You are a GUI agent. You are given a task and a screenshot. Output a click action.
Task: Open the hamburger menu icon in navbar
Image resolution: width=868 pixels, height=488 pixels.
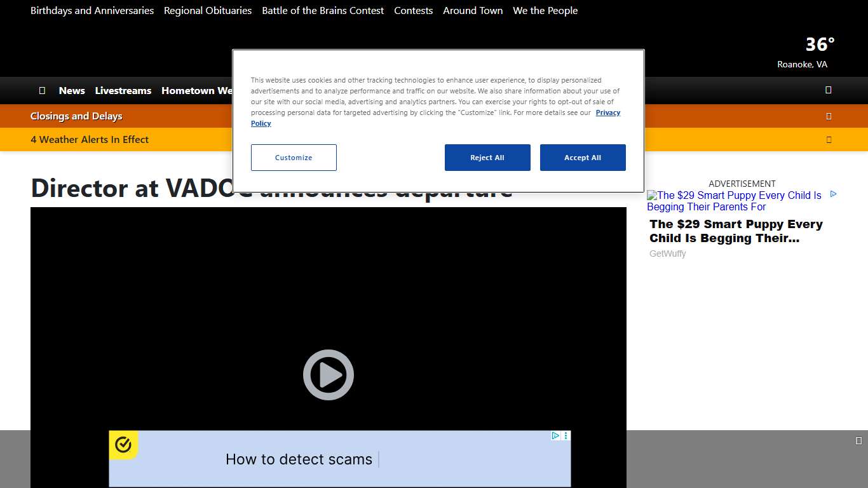[x=42, y=91]
